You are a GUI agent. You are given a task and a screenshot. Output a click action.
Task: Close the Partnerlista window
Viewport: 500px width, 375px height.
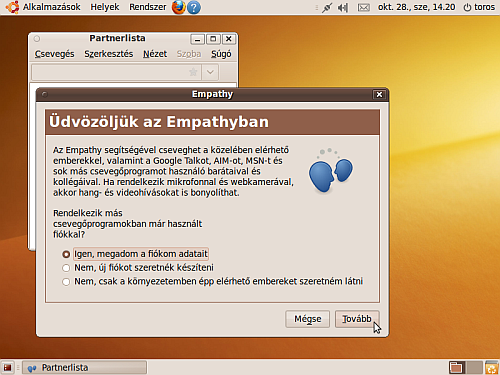(229, 39)
